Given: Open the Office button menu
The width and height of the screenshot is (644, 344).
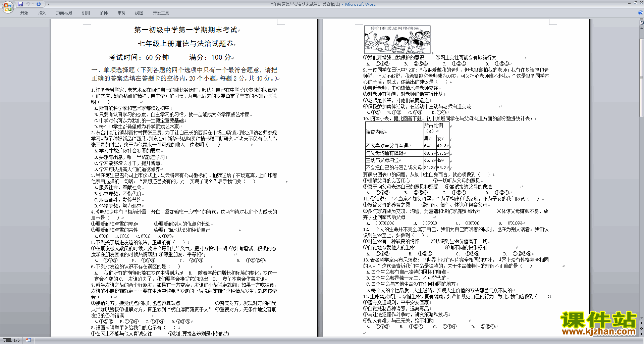Looking at the screenshot, I should coord(7,7).
